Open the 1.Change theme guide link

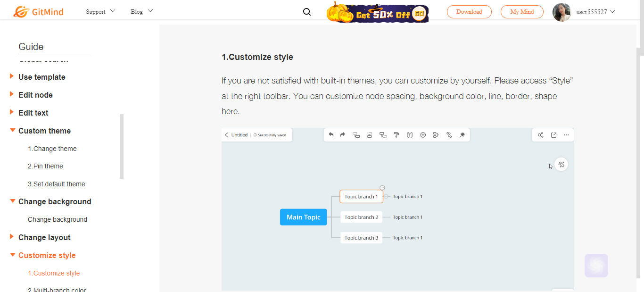[52, 149]
